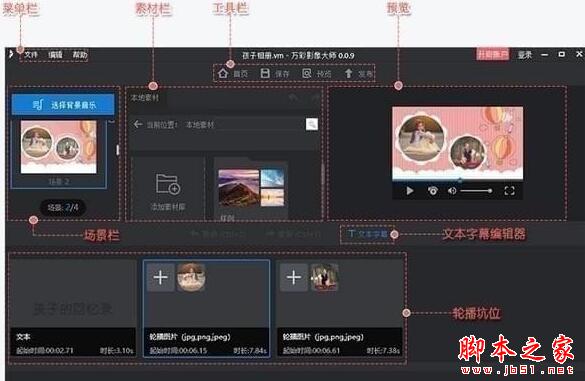Open the sample photo collage folder
The height and width of the screenshot is (381, 585).
click(x=251, y=188)
